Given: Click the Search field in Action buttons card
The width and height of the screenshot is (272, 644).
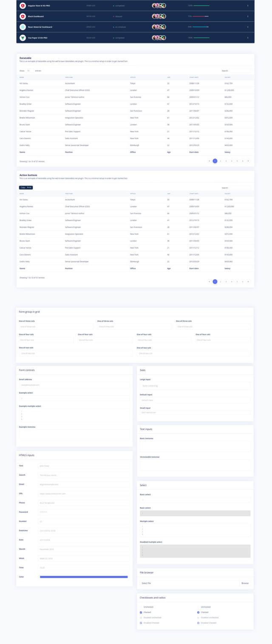Looking at the screenshot, I should 240,187.
